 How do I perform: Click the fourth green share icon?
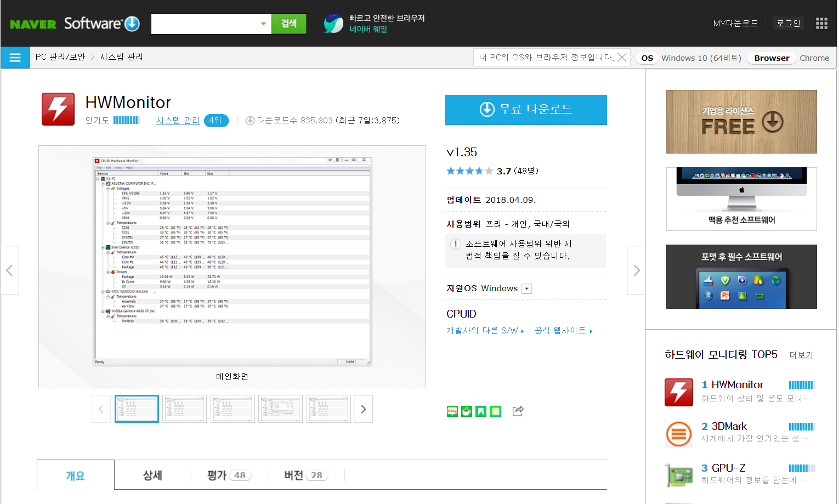click(x=496, y=411)
